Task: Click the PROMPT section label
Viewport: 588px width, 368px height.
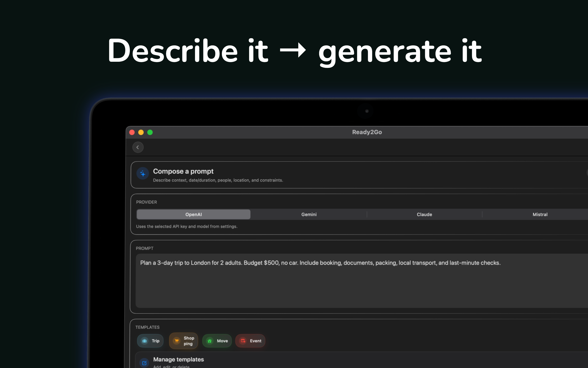Action: click(x=145, y=248)
